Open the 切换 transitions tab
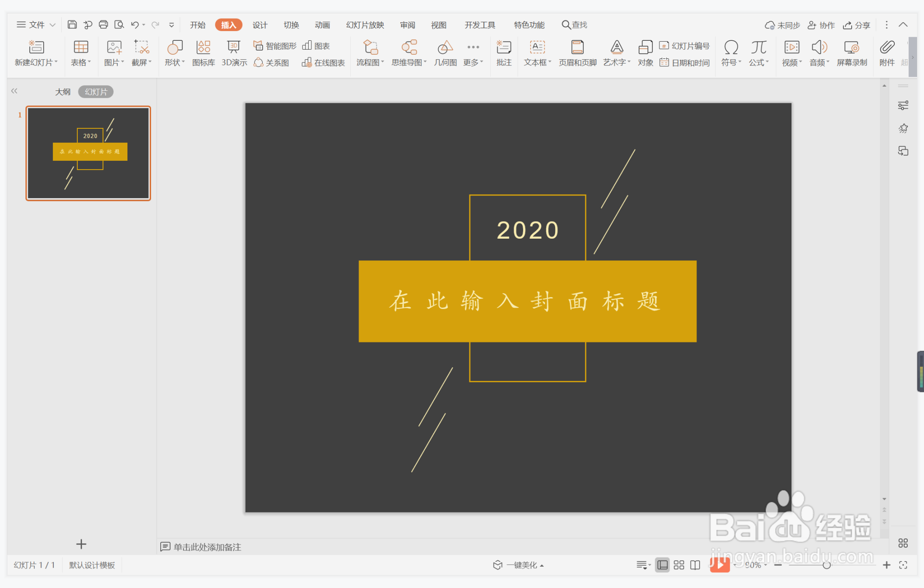 [291, 25]
